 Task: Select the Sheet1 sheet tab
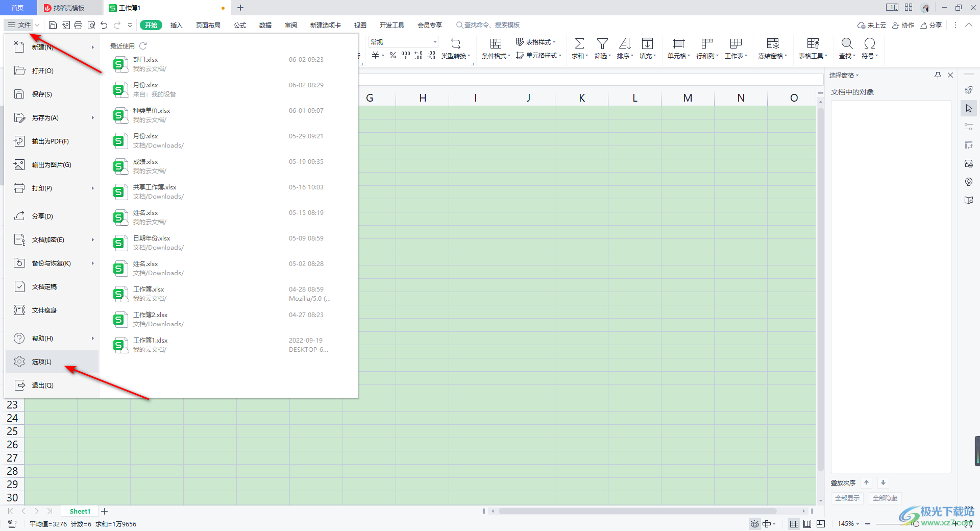click(80, 511)
